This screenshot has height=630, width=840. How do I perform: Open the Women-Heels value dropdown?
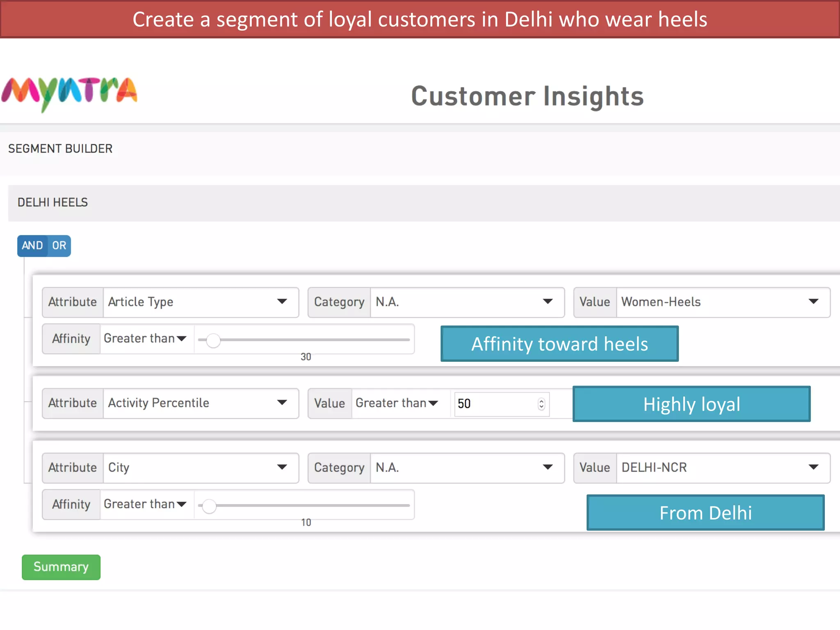723,302
